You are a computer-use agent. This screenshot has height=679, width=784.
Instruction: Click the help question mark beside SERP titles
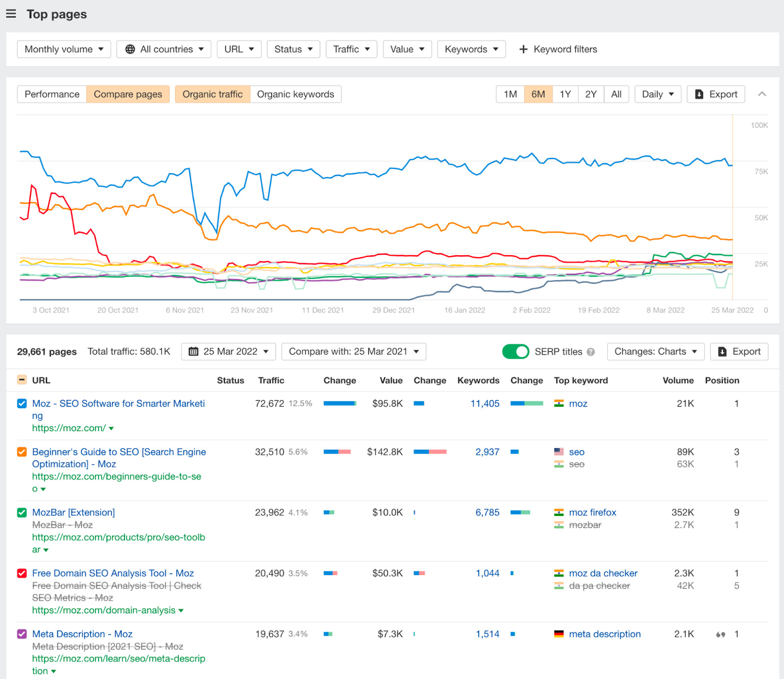(x=591, y=352)
